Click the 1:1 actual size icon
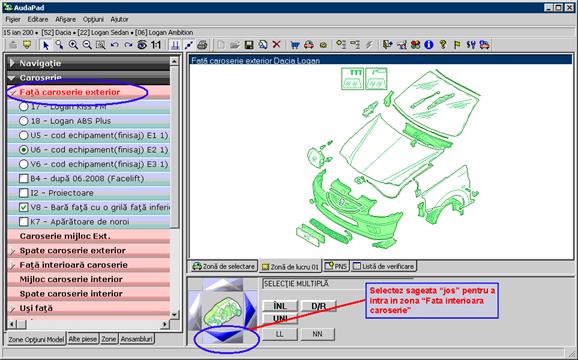This screenshot has height=360, width=578. pyautogui.click(x=156, y=45)
